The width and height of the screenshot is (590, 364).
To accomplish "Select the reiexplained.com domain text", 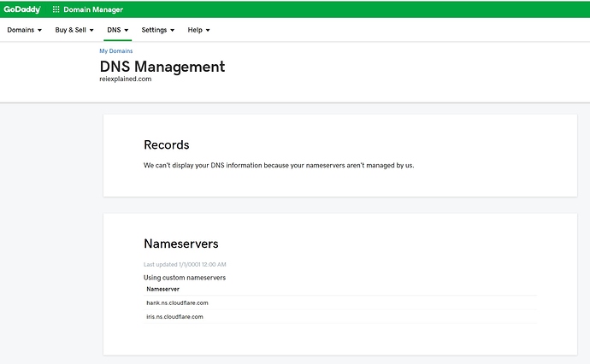I will click(126, 79).
